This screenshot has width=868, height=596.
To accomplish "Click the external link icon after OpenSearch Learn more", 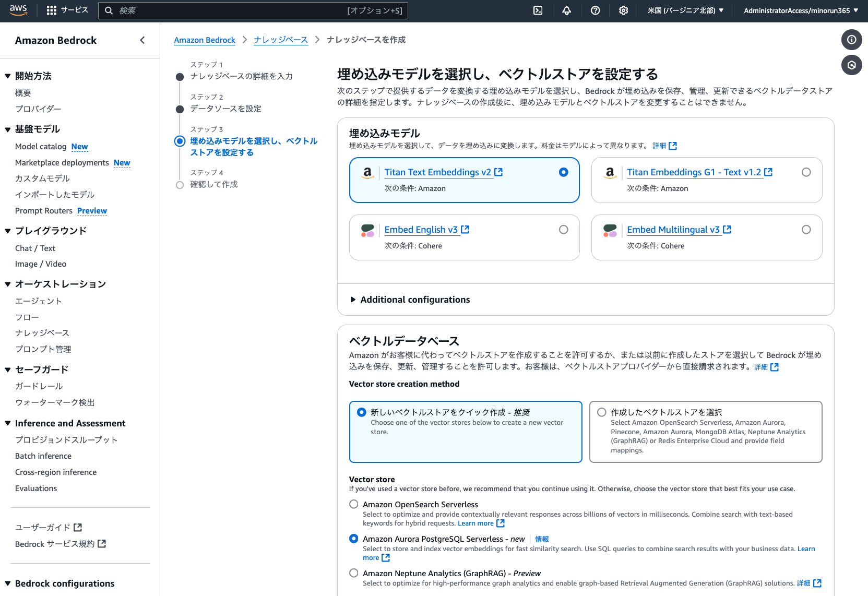I will point(501,523).
